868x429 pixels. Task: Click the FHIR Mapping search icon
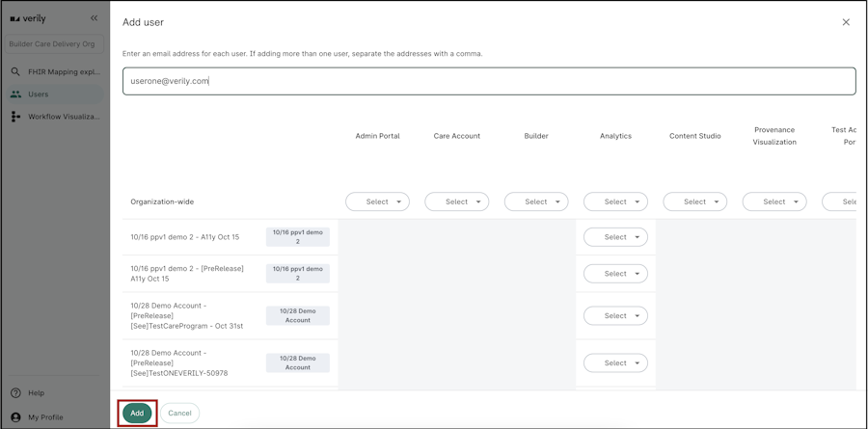click(x=15, y=71)
